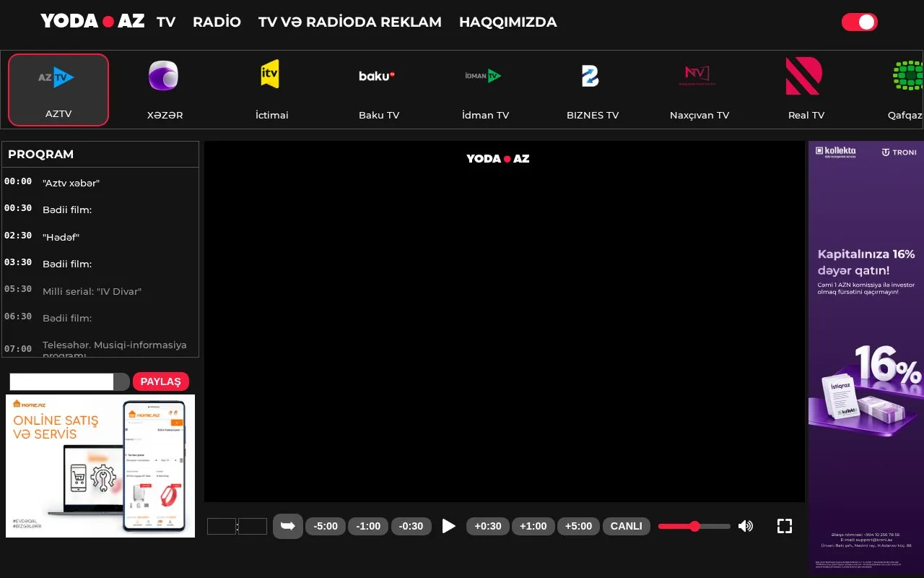Enter fullscreen mode
The image size is (924, 578).
coord(785,526)
